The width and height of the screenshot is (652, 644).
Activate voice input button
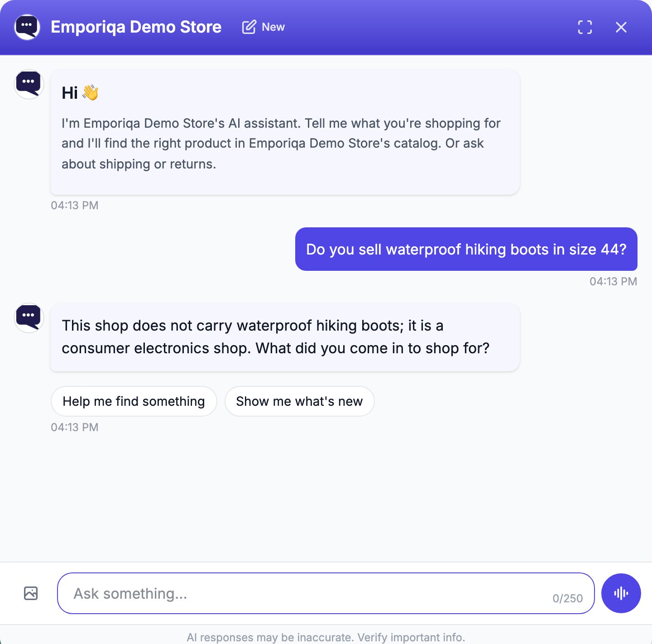[x=621, y=593]
